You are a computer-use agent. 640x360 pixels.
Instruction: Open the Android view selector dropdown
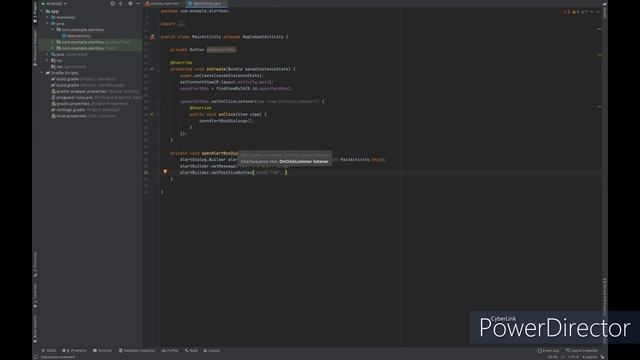[54, 4]
